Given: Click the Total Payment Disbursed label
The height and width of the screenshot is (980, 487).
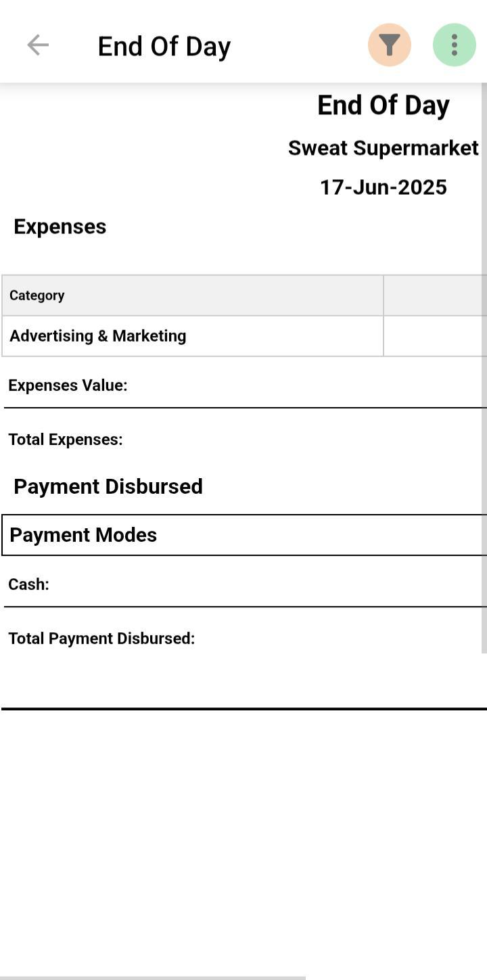Looking at the screenshot, I should click(x=101, y=638).
